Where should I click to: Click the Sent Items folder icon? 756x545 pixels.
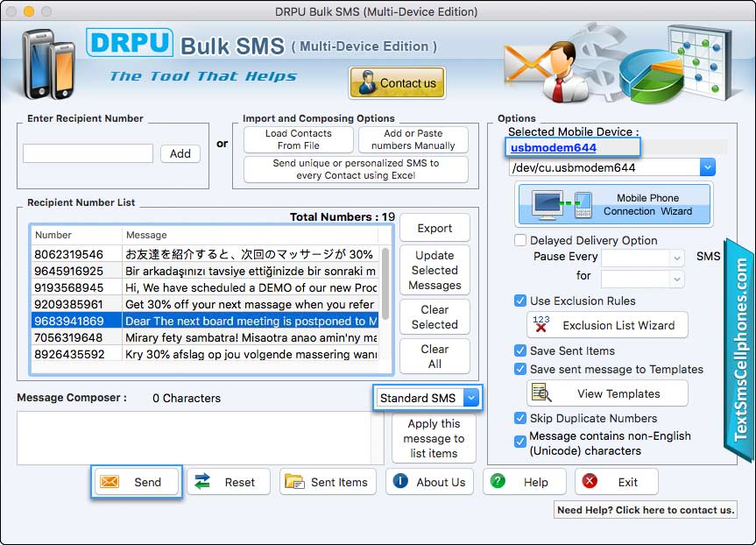coord(294,482)
